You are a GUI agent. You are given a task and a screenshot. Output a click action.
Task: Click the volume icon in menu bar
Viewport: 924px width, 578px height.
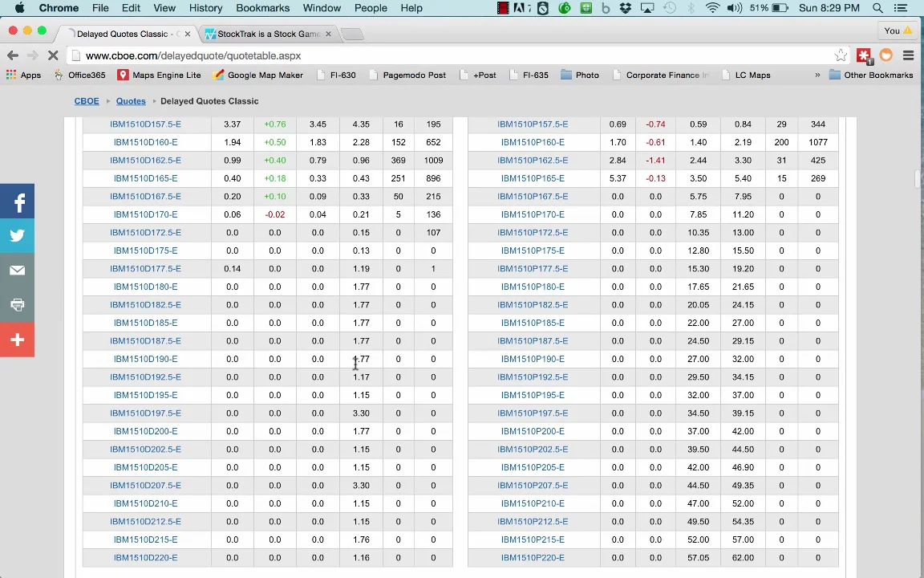coord(734,8)
